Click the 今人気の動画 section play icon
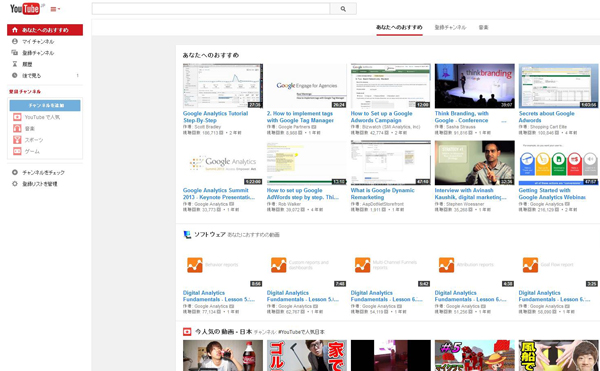600x371 pixels. point(187,332)
